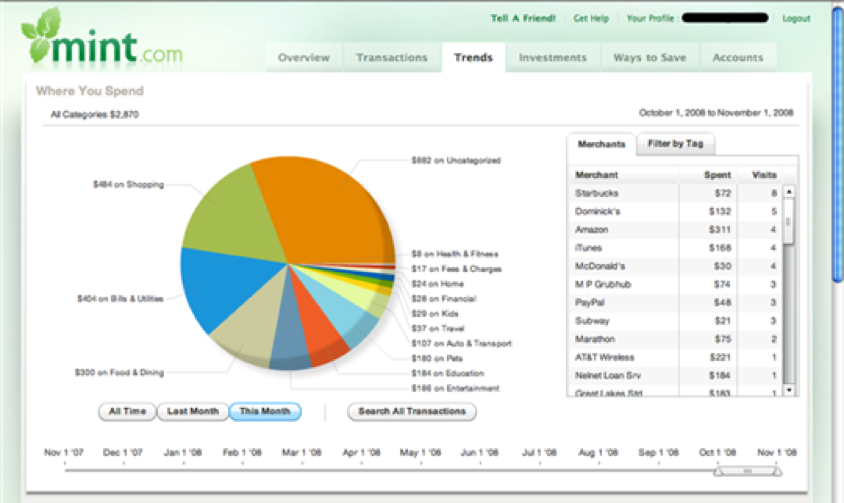
Task: Go to the Investments tab
Action: click(x=553, y=58)
